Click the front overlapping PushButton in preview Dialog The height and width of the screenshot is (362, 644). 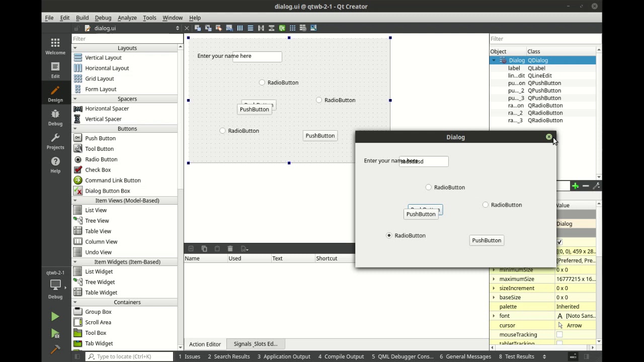pos(421,214)
